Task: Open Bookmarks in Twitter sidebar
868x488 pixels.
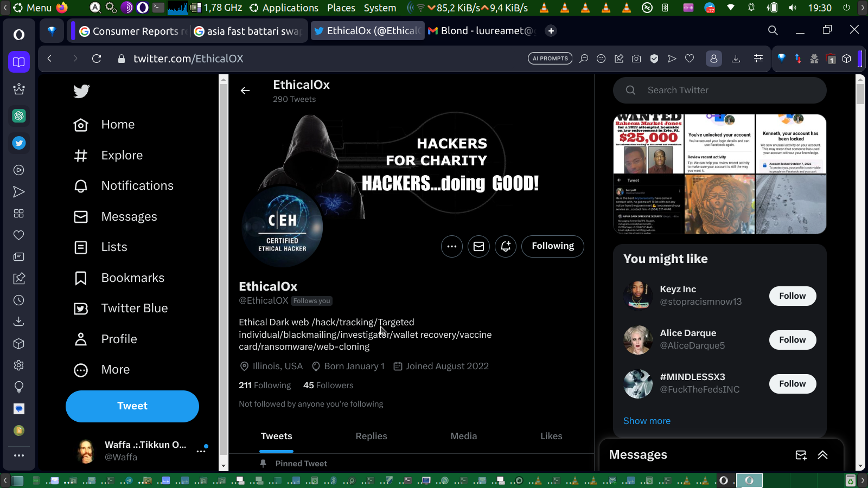Action: [x=119, y=278]
